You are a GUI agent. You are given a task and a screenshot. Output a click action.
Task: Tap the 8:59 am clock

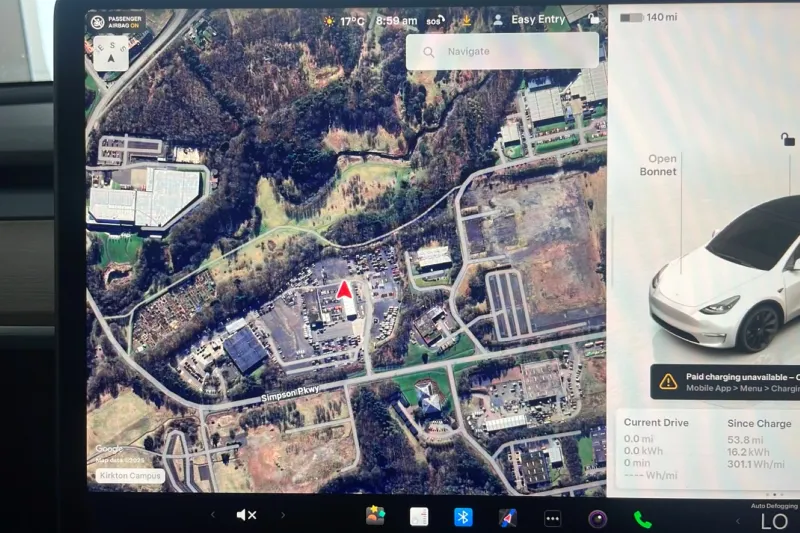[396, 21]
